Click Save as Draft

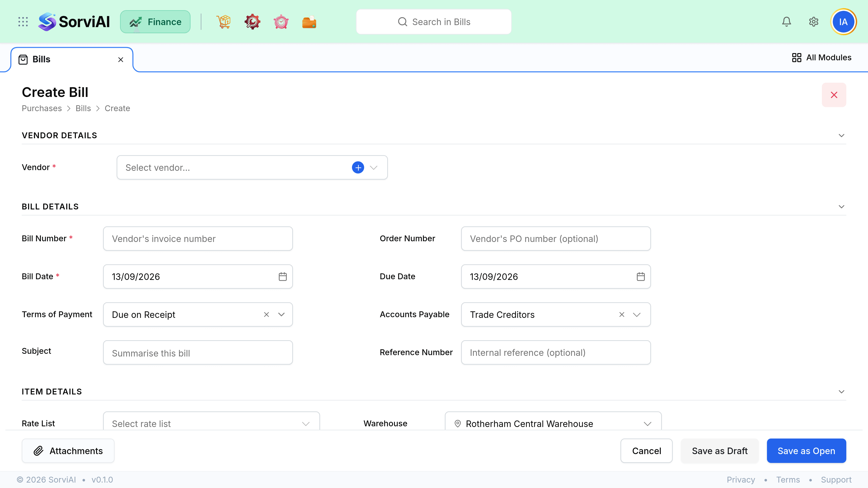click(720, 451)
